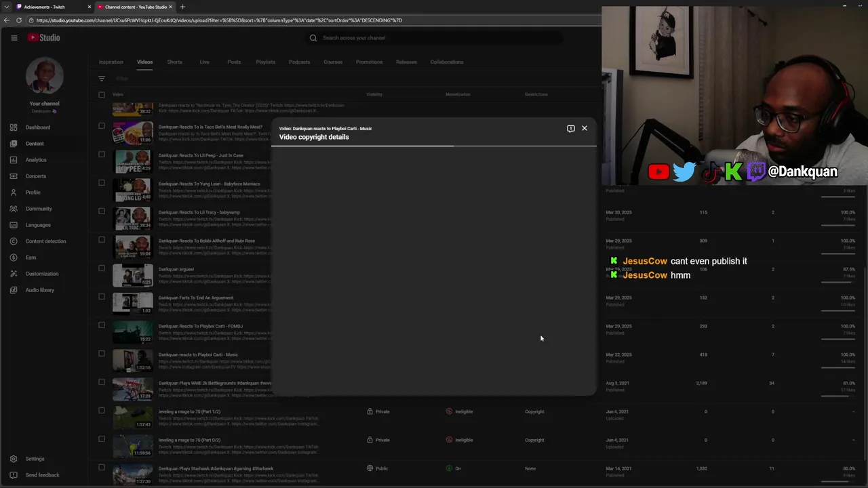Check the Lil Tracy - babyvamp row
This screenshot has width=868, height=488.
coord(102,211)
